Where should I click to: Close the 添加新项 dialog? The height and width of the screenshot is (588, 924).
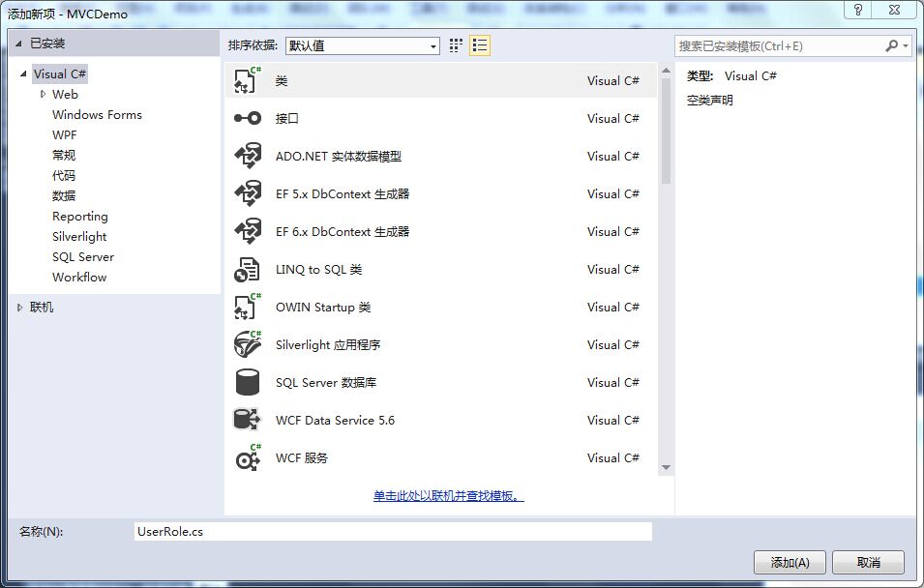point(895,10)
